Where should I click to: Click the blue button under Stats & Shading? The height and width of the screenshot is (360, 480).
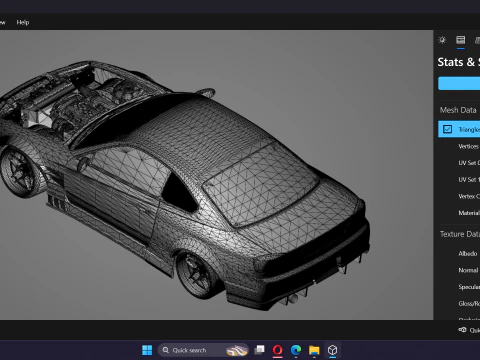click(x=459, y=83)
